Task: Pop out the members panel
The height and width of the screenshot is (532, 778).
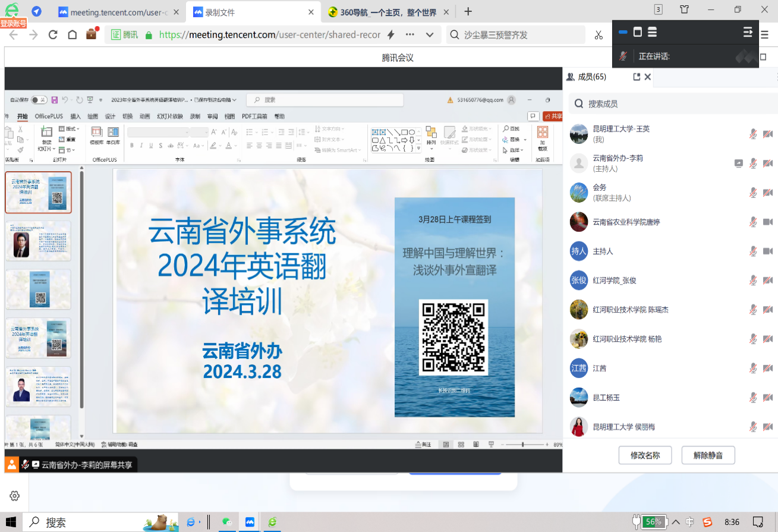Action: [x=637, y=77]
